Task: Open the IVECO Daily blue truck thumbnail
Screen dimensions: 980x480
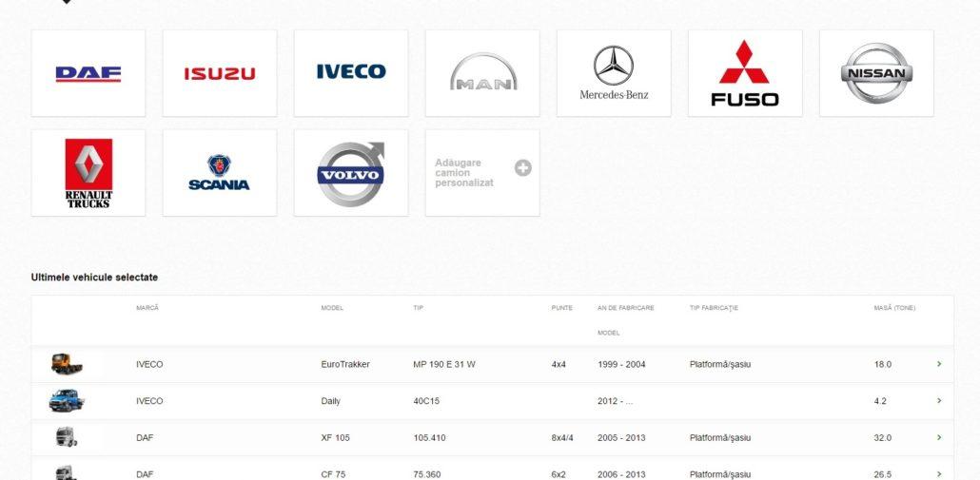Action: coord(67,401)
